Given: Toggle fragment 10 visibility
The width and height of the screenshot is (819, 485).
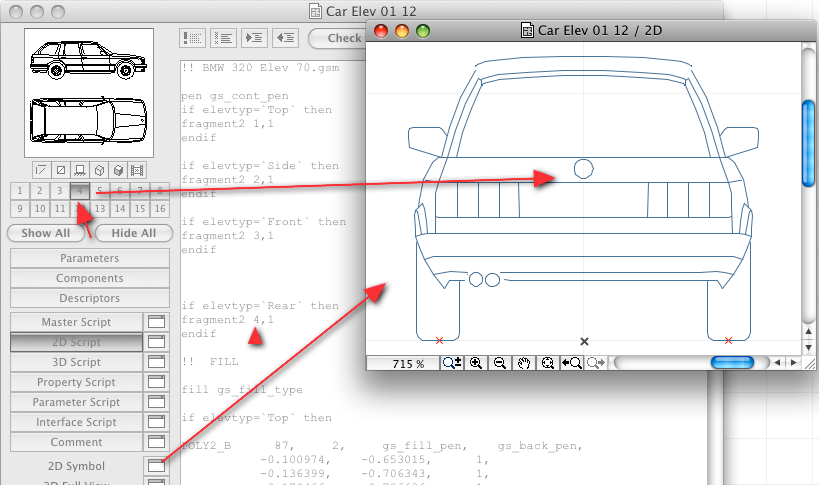Looking at the screenshot, I should coord(40,209).
